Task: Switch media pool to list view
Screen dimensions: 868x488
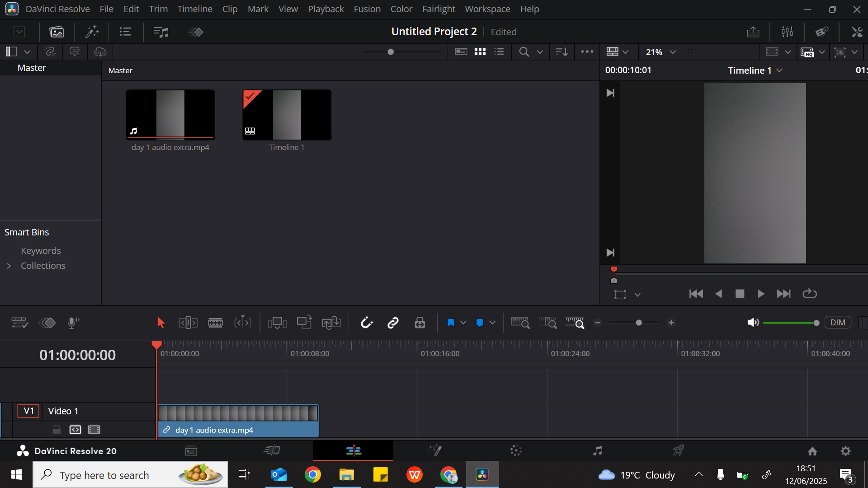Action: tap(499, 52)
